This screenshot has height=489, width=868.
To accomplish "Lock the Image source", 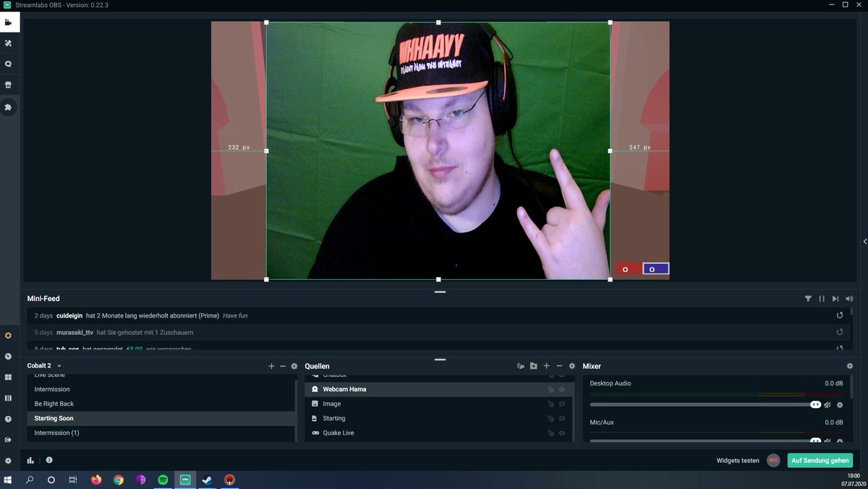I will coord(550,404).
